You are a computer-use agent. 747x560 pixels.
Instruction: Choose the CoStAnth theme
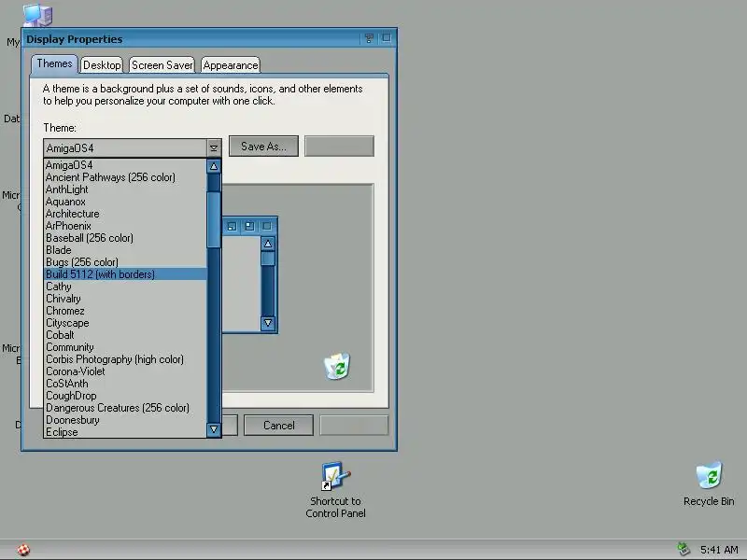pyautogui.click(x=125, y=384)
